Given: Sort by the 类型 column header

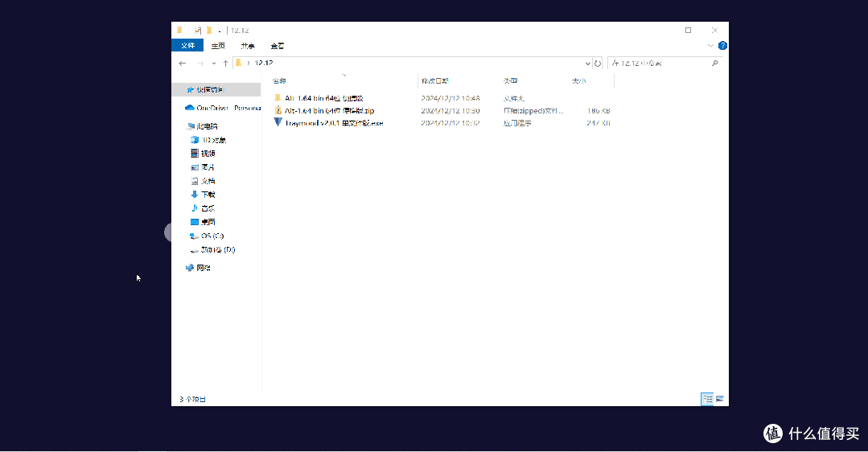Looking at the screenshot, I should (x=510, y=80).
